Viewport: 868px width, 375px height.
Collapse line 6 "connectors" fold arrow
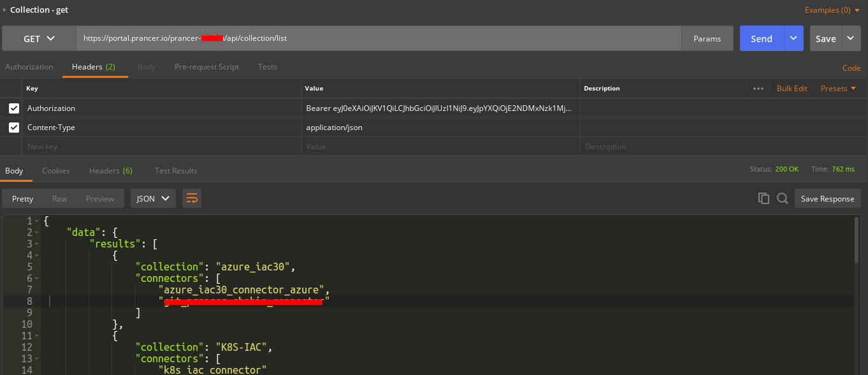[36, 279]
